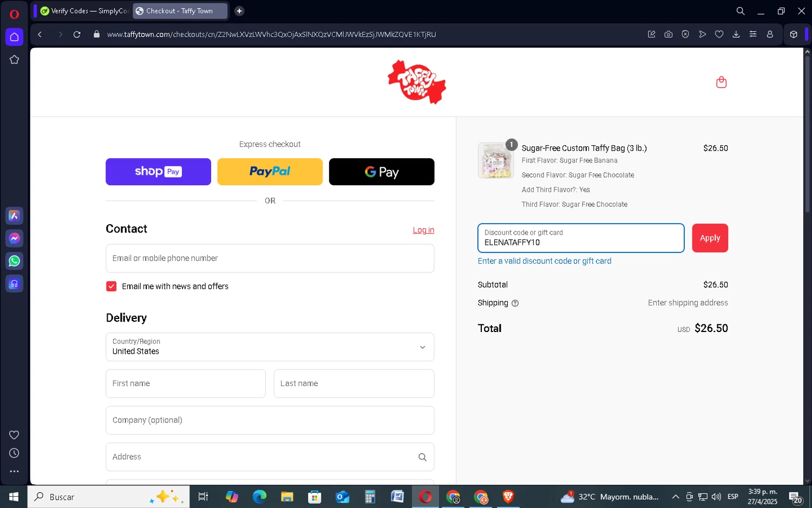Switch to Verify Codes SimplyCodes tab

click(85, 11)
